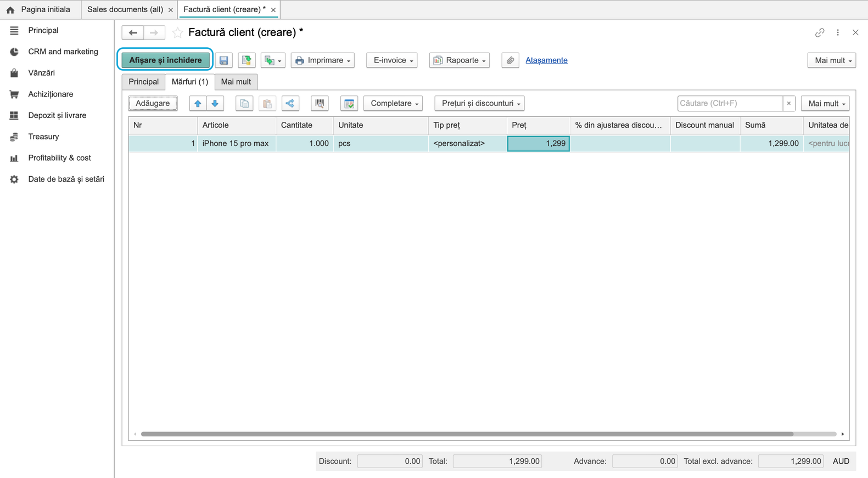Open the Atașamente link
Screen dimensions: 868x478
click(x=546, y=60)
